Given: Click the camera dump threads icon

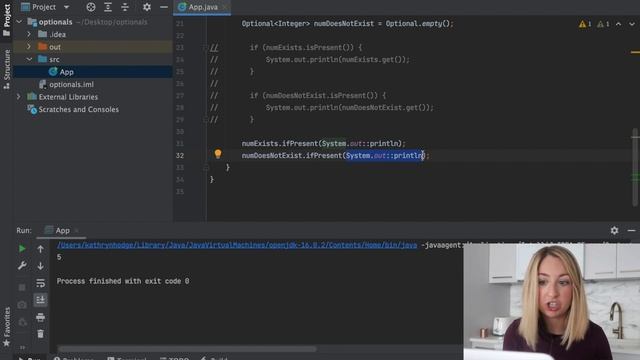Looking at the screenshot, I should point(22,305).
